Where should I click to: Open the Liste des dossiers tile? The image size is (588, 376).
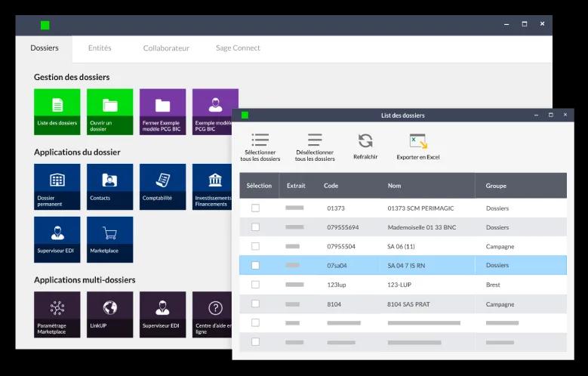tap(57, 112)
